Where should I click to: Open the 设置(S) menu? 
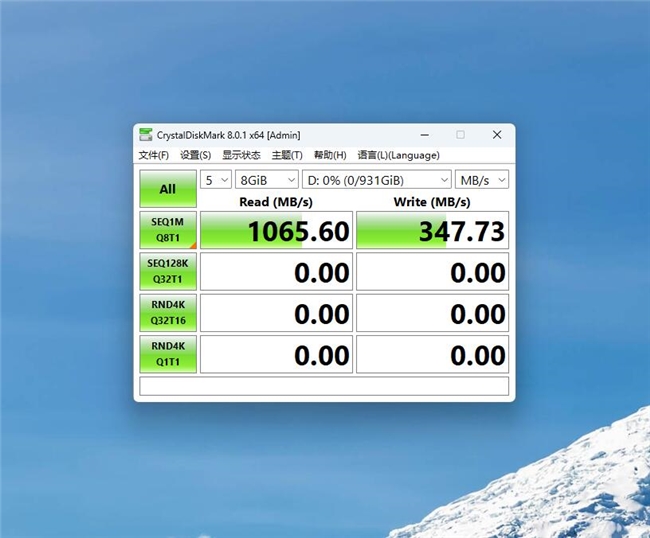point(195,155)
